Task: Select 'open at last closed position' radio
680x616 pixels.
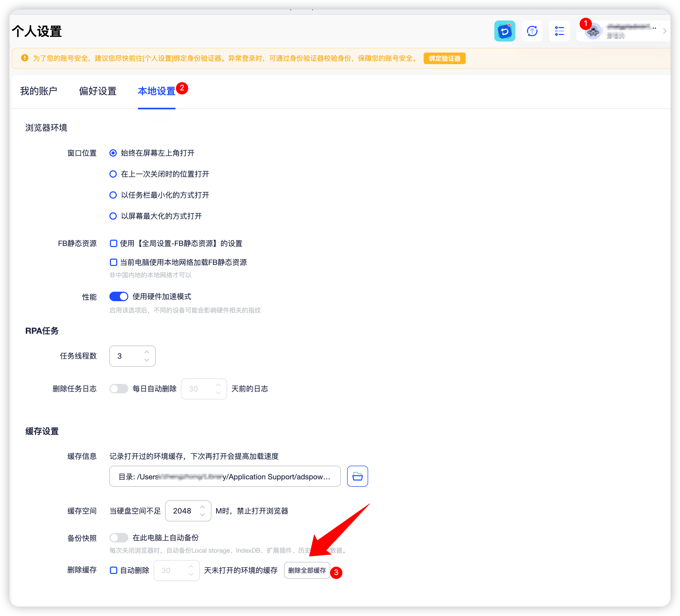Action: [113, 174]
